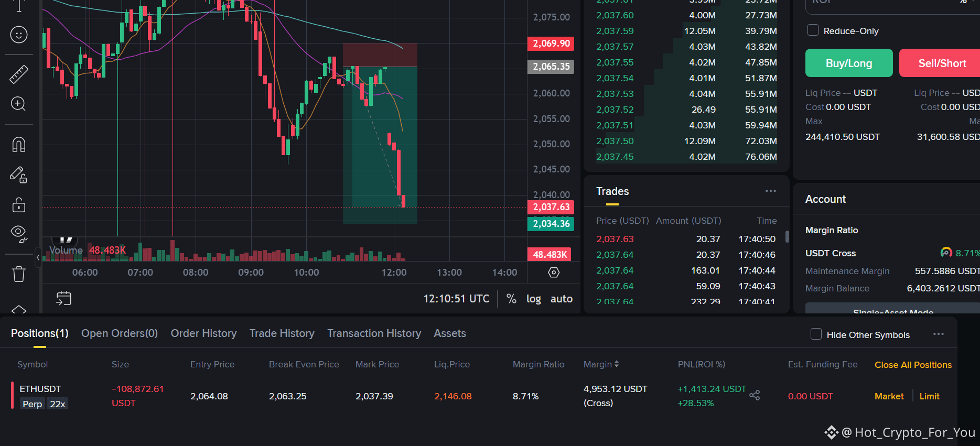Toggle log scale on chart
This screenshot has height=446, width=980.
533,299
